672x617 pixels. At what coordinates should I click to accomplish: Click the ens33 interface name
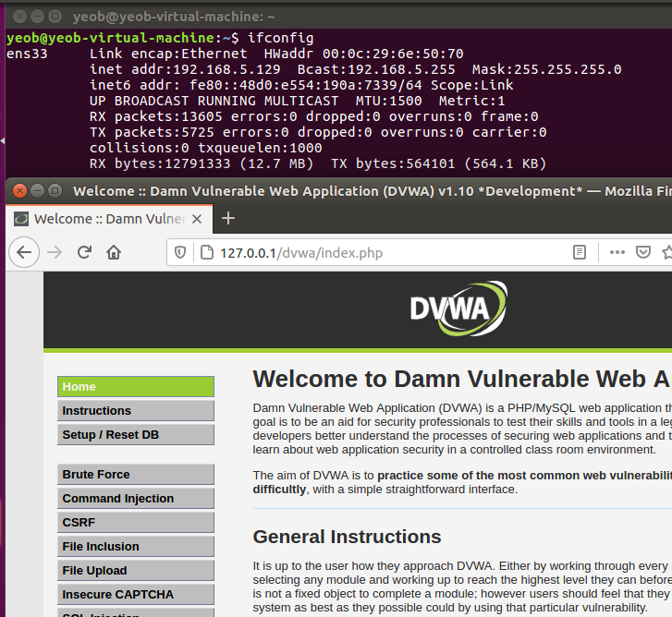click(27, 54)
